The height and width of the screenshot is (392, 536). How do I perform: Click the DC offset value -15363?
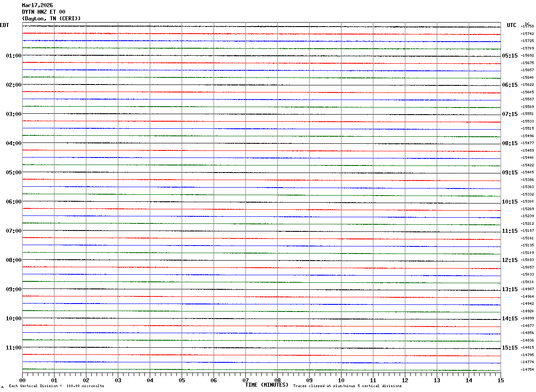[528, 187]
